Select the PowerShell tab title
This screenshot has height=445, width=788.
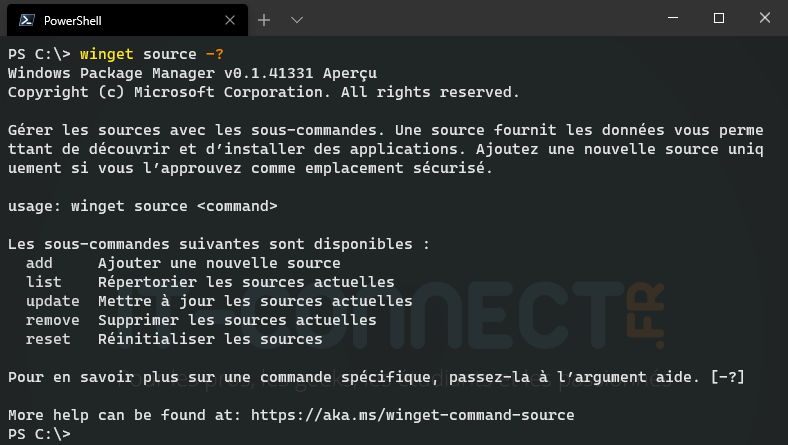(72, 19)
